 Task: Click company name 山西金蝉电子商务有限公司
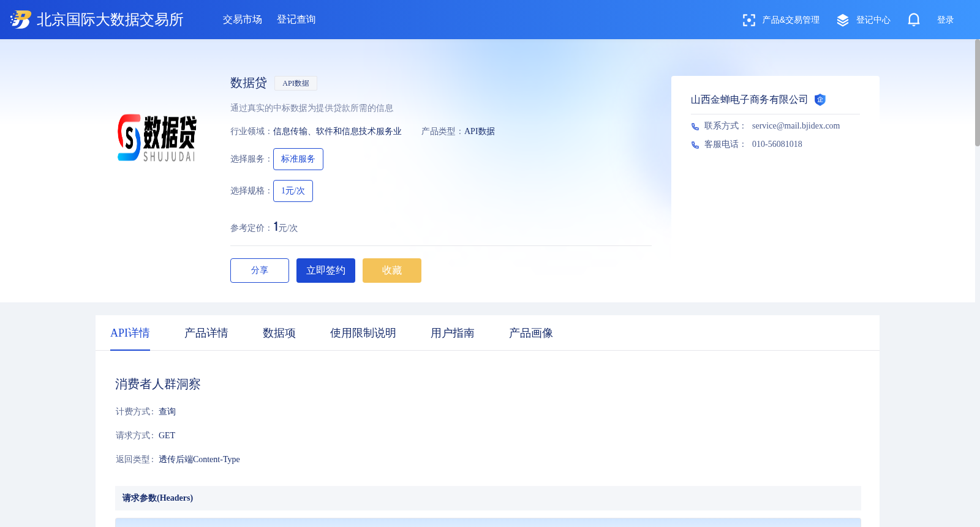coord(749,100)
